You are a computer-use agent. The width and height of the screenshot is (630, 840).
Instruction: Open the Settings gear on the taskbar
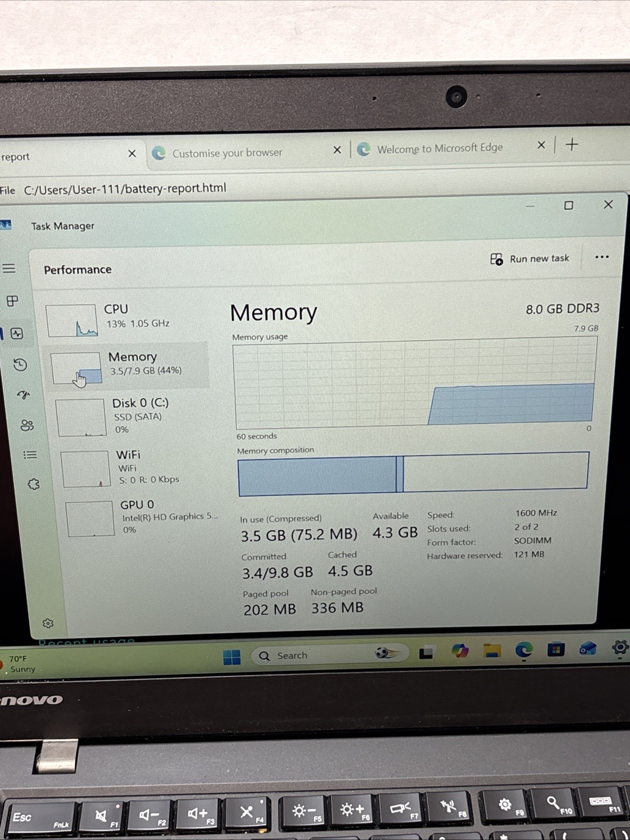(x=621, y=648)
